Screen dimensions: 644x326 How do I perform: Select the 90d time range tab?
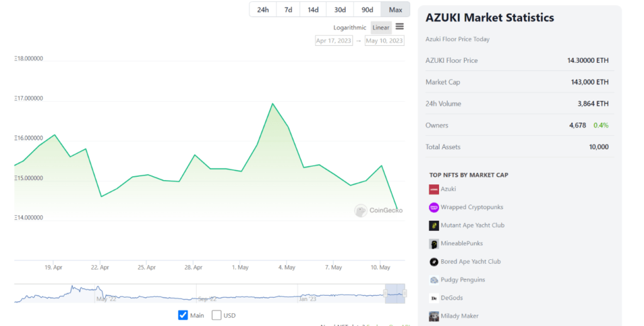tap(367, 9)
